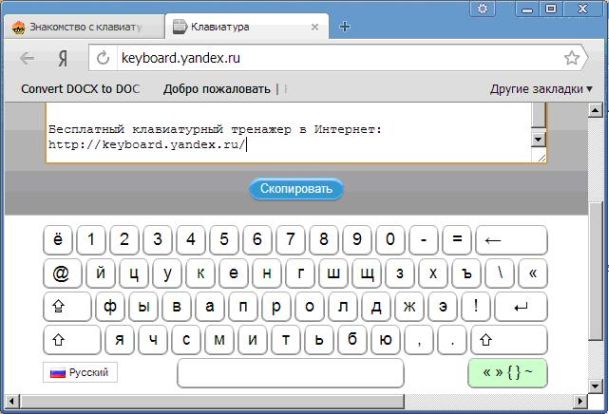Tap the exclamation mark key

coord(476,307)
